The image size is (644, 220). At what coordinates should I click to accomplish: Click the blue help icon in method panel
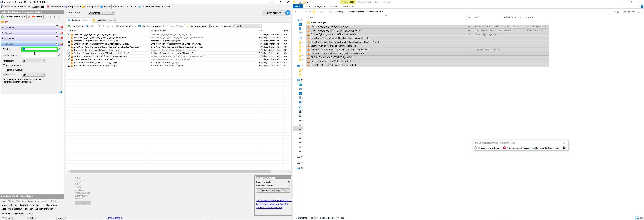[61, 92]
